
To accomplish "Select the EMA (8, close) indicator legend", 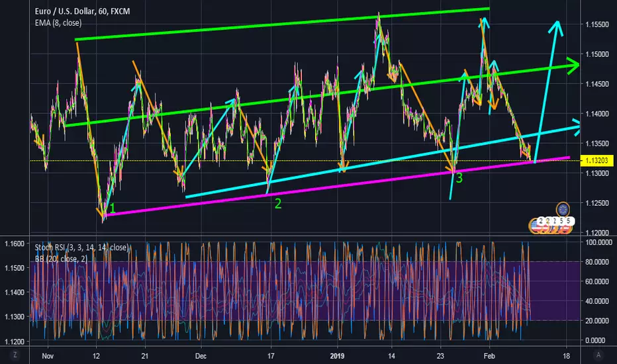I will click(x=58, y=23).
